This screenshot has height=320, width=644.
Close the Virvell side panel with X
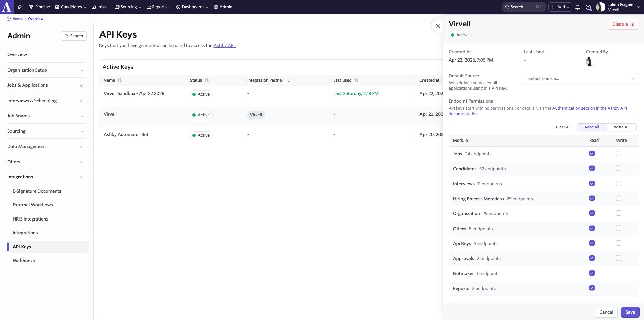point(438,26)
